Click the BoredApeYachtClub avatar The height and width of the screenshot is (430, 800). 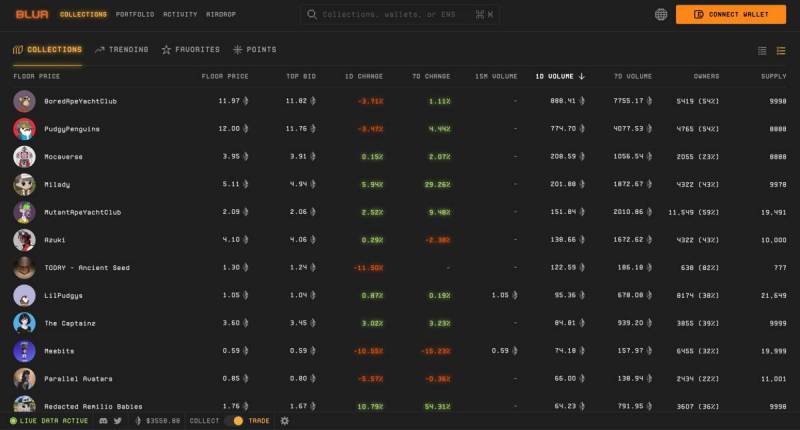pyautogui.click(x=25, y=101)
